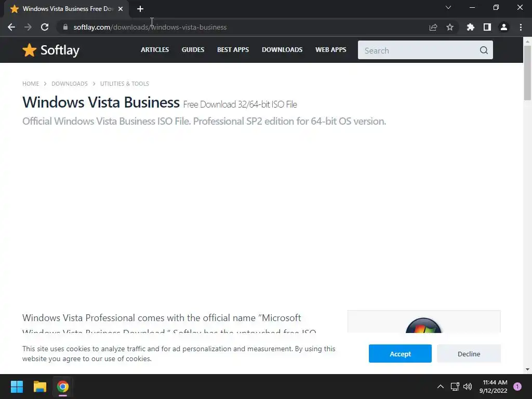Close the Windows Vista Business tab
The height and width of the screenshot is (399, 532).
121,9
